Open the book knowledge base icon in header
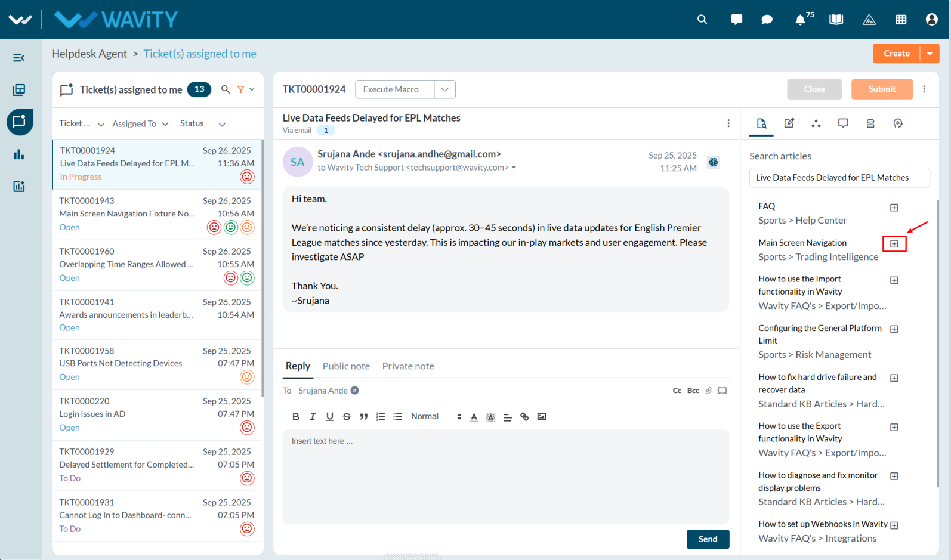This screenshot has width=951, height=560. (836, 20)
